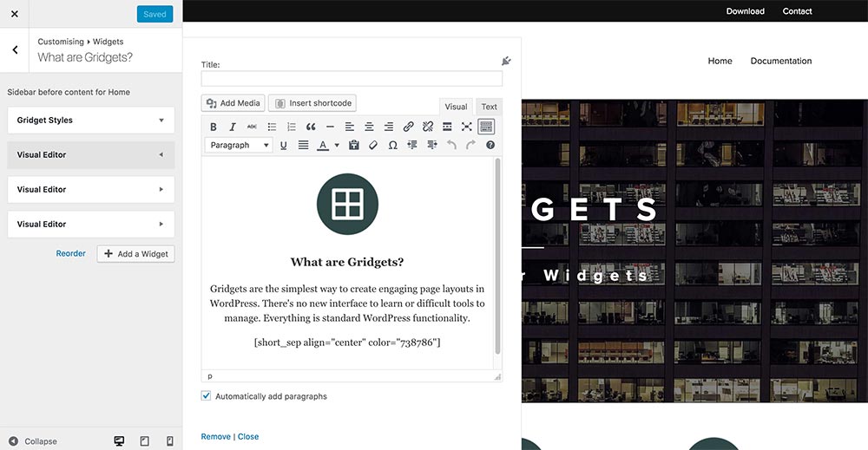The image size is (868, 450).
Task: Switch to the Text editor tab
Action: 489,107
